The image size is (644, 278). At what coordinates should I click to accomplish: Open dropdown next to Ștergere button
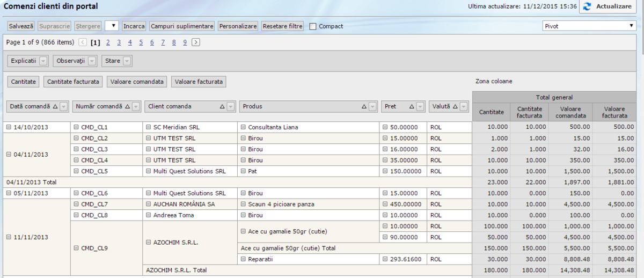(x=112, y=26)
